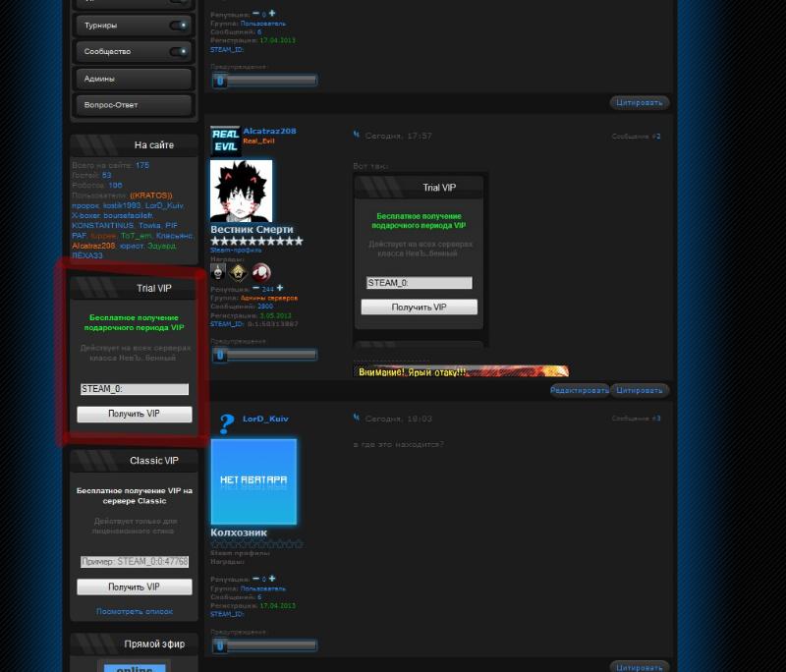Open the Админы sidebar menu item
The width and height of the screenshot is (786, 672).
tap(134, 79)
